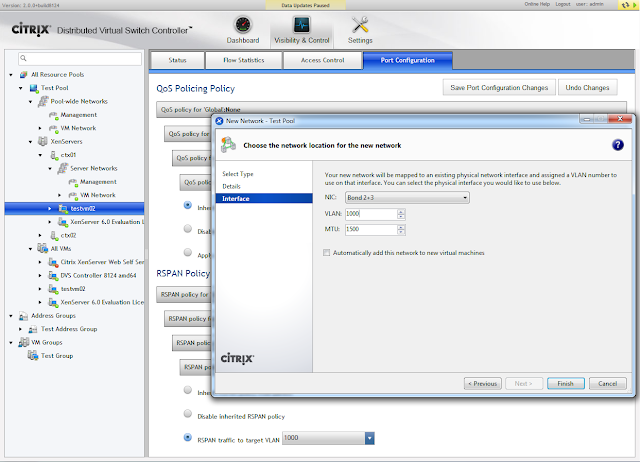Select the Inherit QoS policy radio button

188,205
